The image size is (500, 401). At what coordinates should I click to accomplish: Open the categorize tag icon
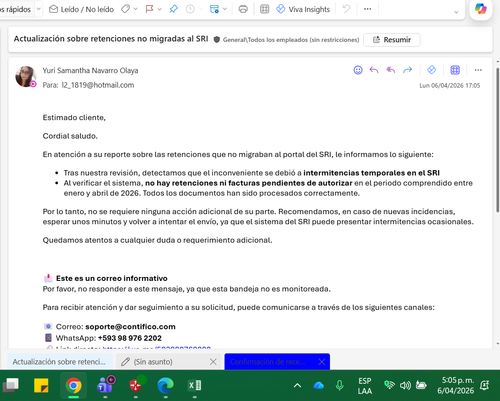point(126,9)
